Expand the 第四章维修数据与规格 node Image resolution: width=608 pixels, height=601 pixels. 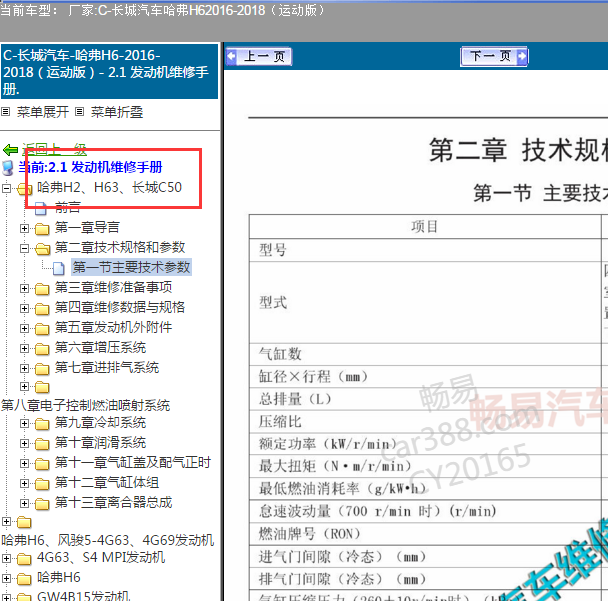(24, 309)
